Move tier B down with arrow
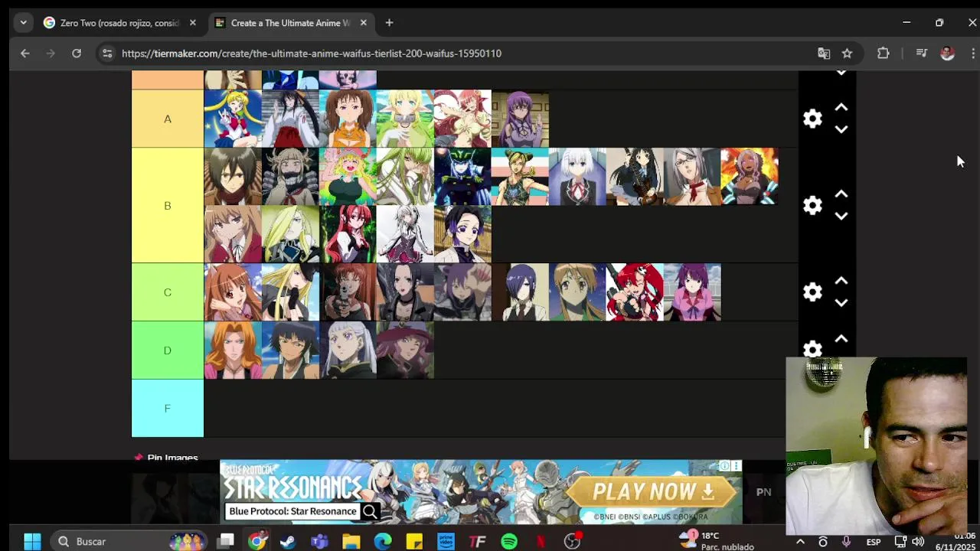 tap(841, 216)
